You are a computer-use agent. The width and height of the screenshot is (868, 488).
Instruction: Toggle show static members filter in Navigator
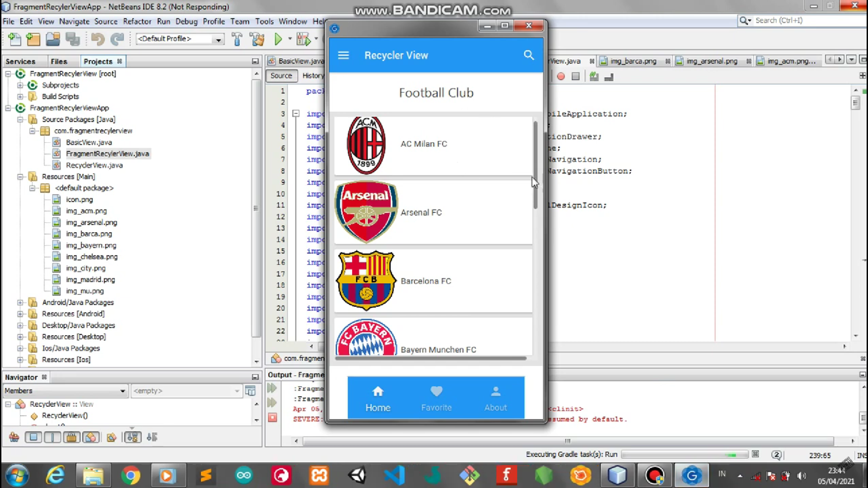click(53, 437)
